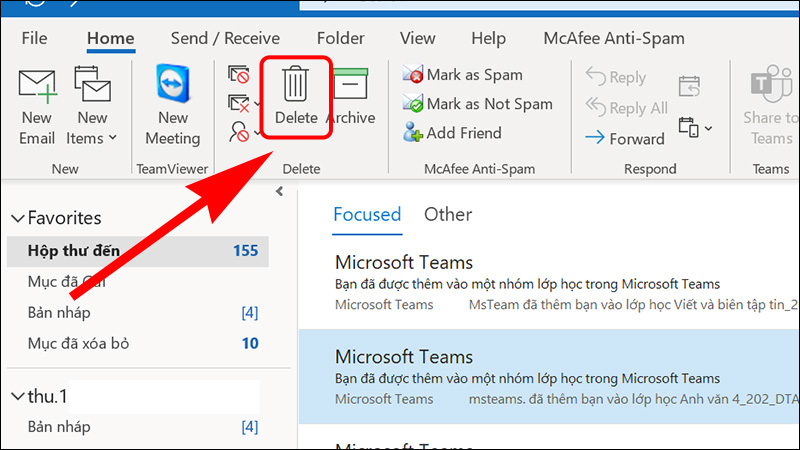
Task: Click the Junk block sender icon
Action: point(238,132)
